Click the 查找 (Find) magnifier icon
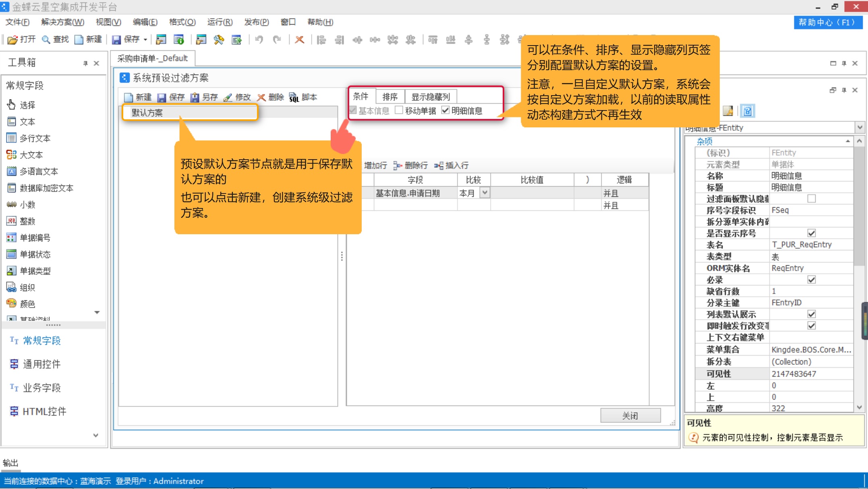 tap(46, 40)
